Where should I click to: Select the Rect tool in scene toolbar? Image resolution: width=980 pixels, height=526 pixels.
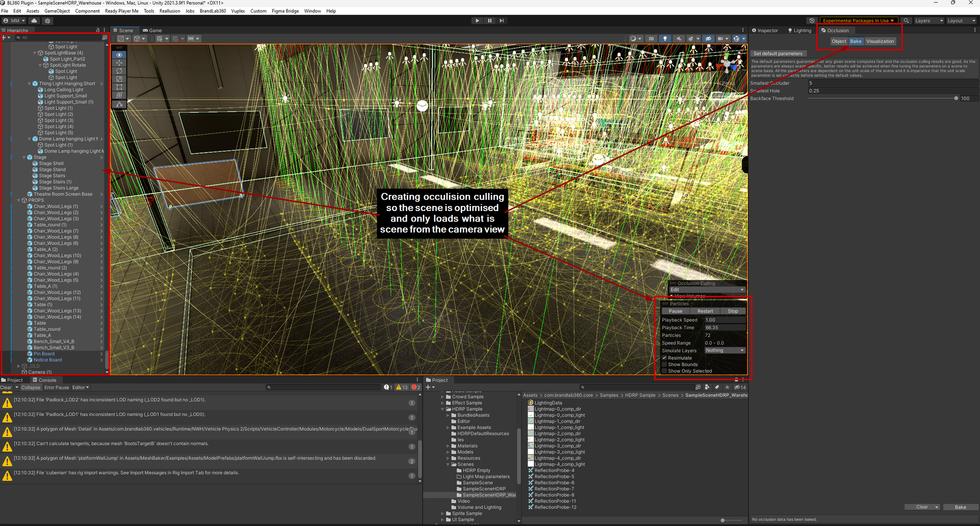119,87
